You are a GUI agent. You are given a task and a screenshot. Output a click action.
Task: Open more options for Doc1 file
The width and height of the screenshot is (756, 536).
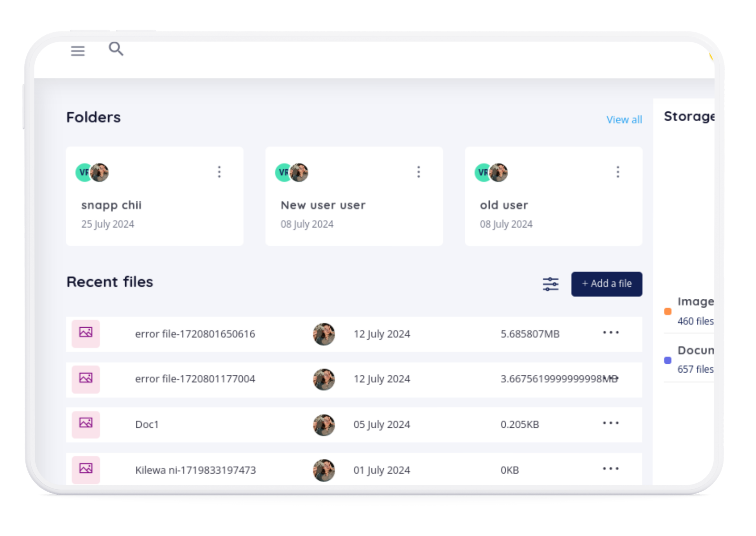[x=611, y=423]
